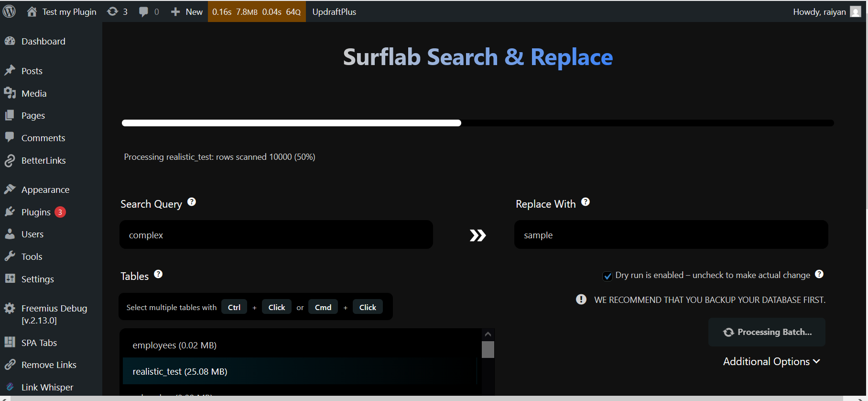868x401 pixels.
Task: Open the Tools link in sidebar
Action: tap(32, 256)
